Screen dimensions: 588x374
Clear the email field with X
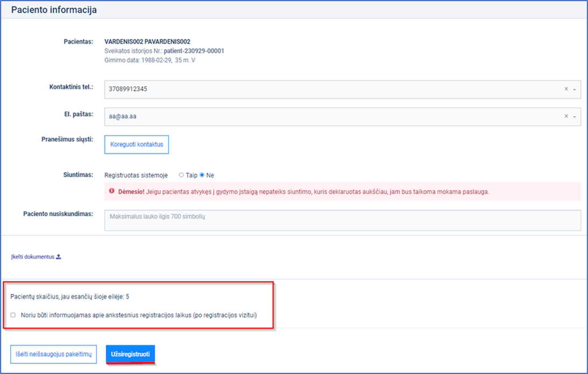point(566,116)
